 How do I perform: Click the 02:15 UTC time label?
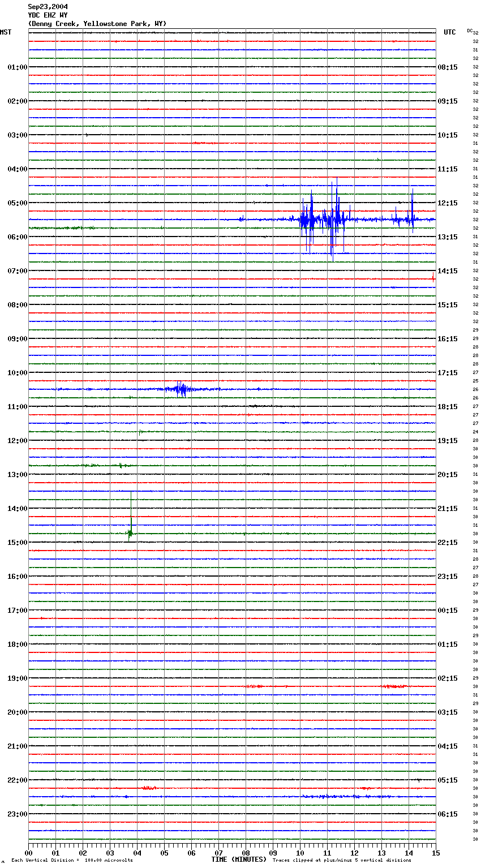448,678
